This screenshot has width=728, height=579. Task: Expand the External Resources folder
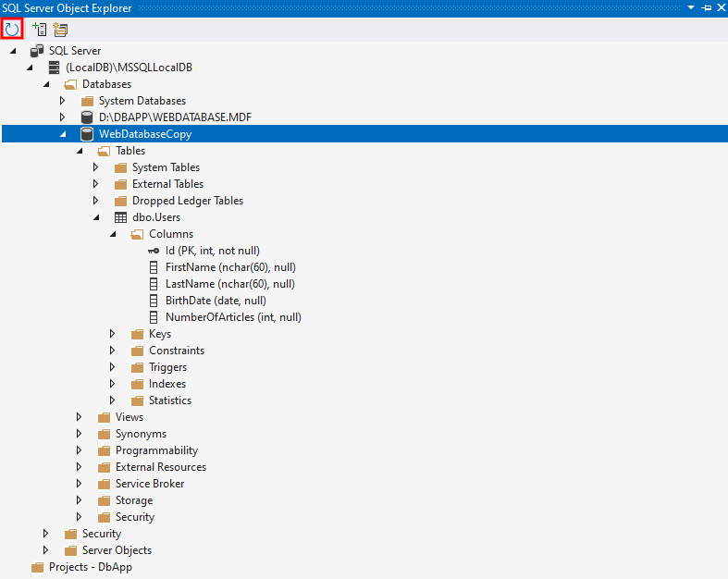[79, 467]
